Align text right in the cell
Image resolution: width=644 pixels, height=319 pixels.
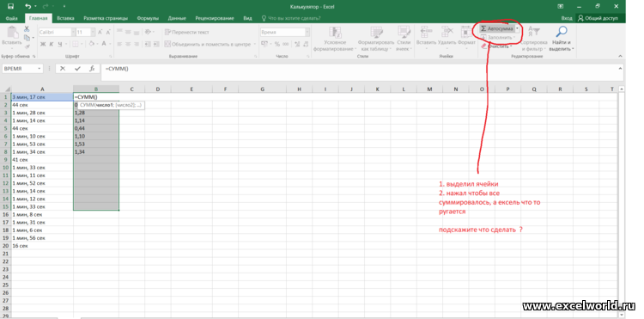coord(137,44)
